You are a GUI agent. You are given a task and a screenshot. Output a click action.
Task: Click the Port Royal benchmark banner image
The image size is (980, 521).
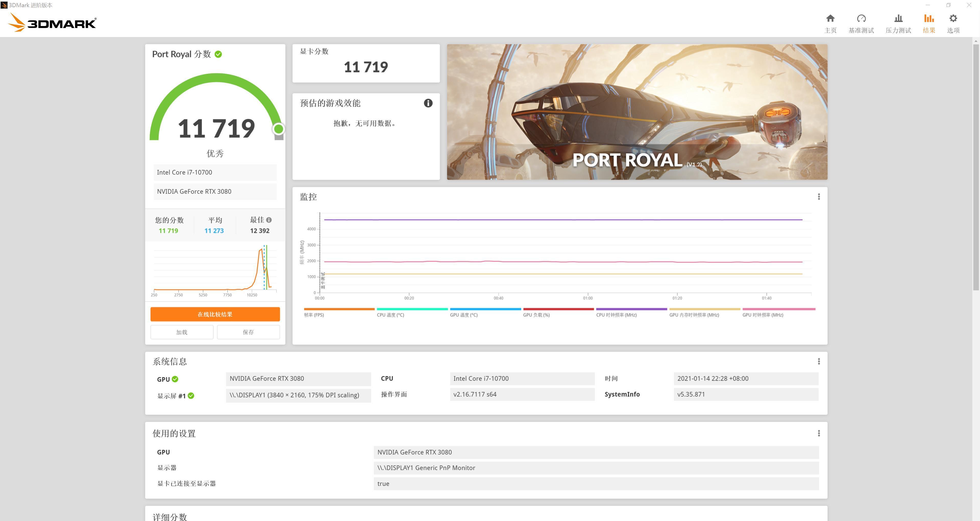pyautogui.click(x=637, y=112)
